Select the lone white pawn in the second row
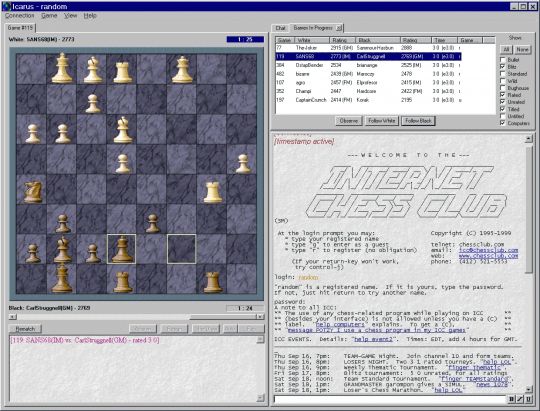Screen dimensions: 540x411 click(x=93, y=103)
